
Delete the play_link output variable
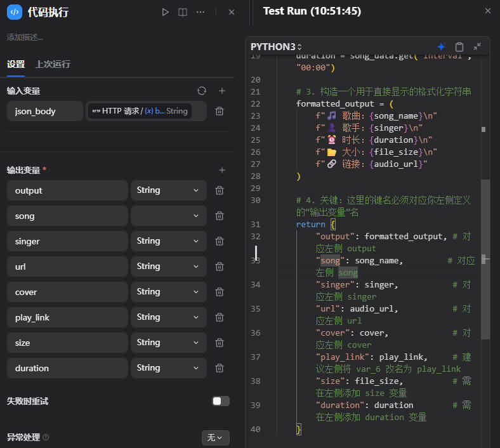[x=220, y=317]
